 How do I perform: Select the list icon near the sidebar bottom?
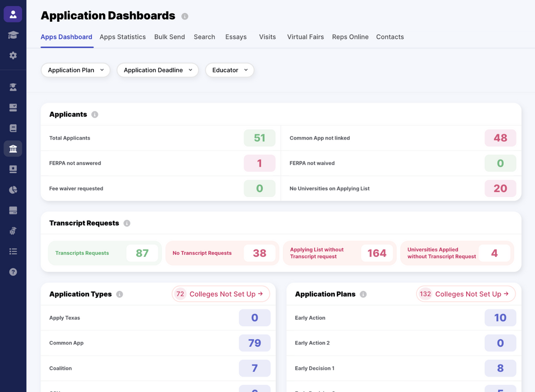click(13, 251)
